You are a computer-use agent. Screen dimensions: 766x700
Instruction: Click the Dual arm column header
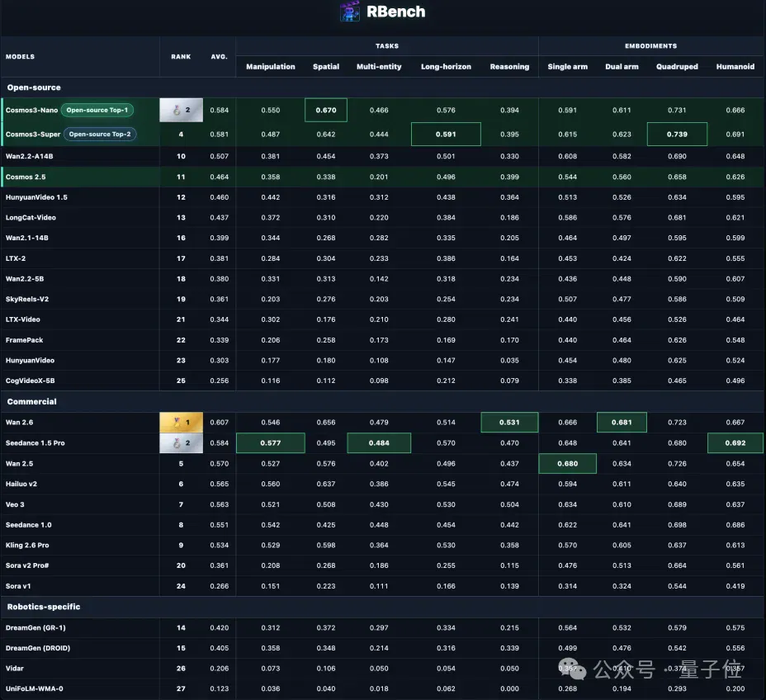622,66
